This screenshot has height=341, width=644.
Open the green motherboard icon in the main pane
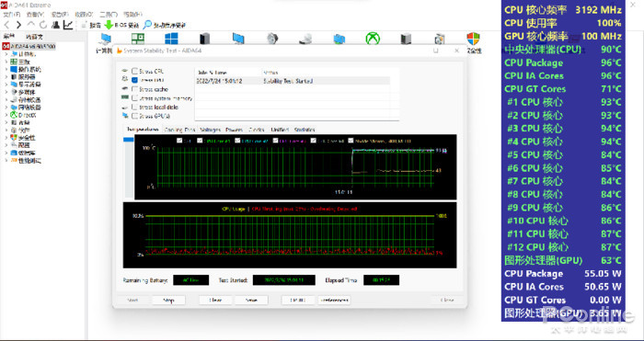[138, 39]
